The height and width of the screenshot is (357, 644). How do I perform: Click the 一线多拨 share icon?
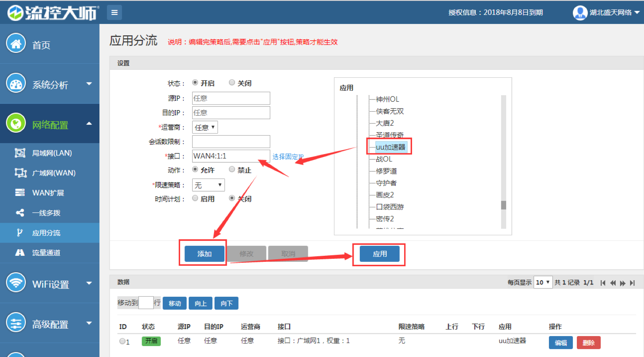[20, 213]
